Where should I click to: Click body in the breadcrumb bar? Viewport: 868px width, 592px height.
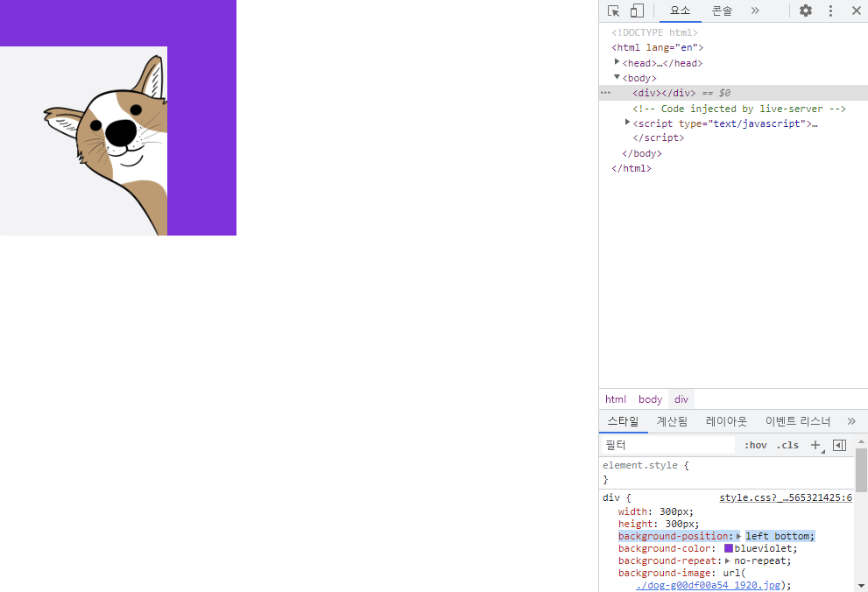click(x=650, y=399)
